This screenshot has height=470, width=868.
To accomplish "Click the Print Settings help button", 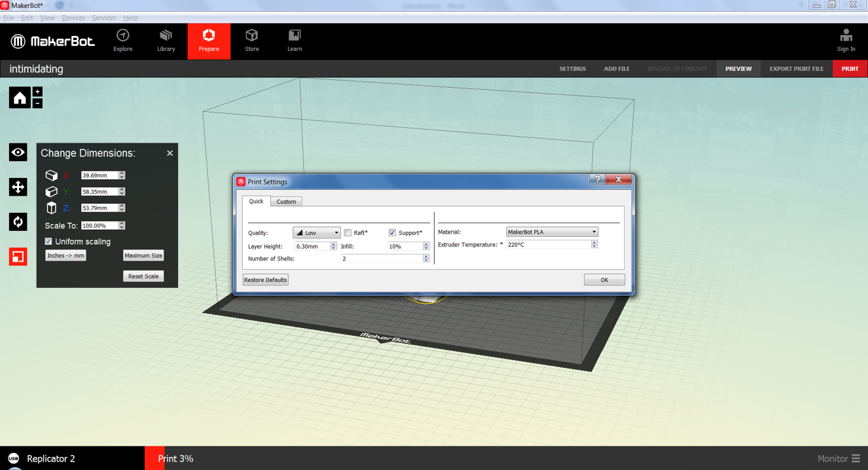I will pos(597,179).
